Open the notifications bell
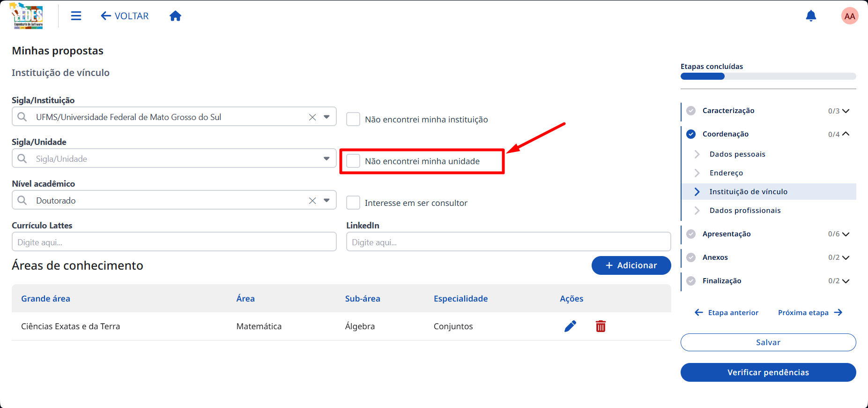The image size is (868, 408). click(811, 16)
